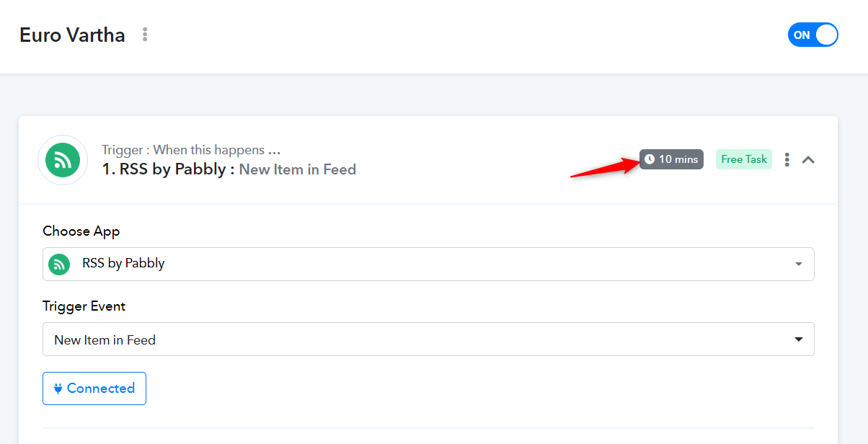Viewport: 868px width, 444px height.
Task: Click 'New Item in Feed' header text
Action: point(298,169)
